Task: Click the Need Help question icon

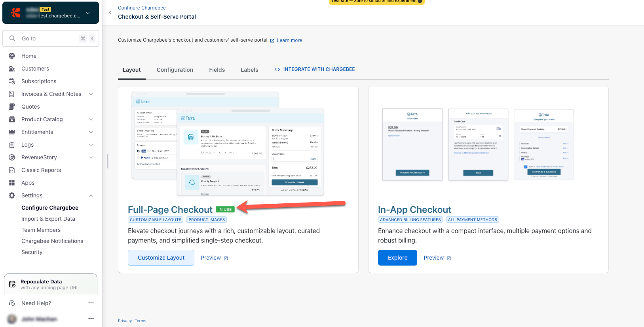Action: click(12, 303)
